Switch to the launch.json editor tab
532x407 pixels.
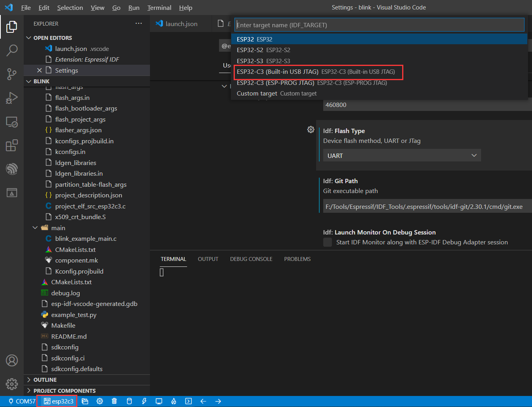tap(181, 24)
